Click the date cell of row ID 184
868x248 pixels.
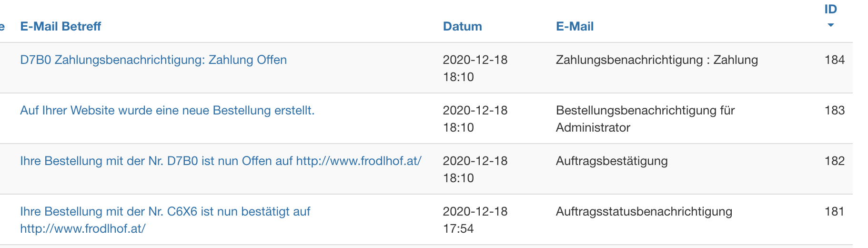pos(475,68)
